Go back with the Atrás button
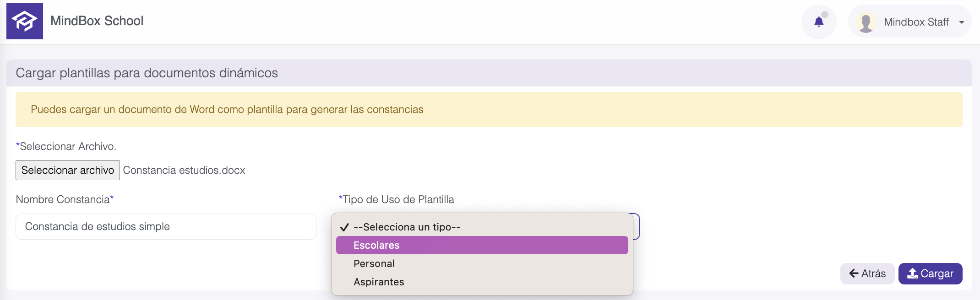 click(x=867, y=273)
